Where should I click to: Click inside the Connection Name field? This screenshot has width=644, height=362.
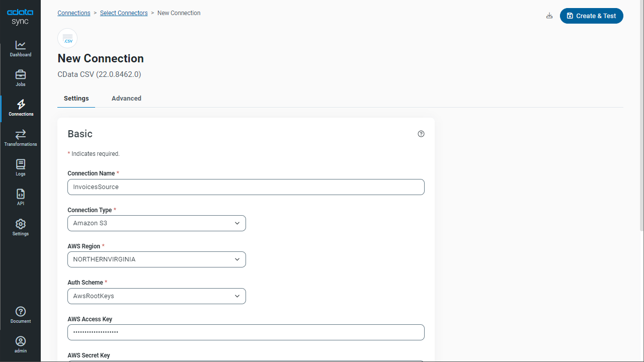click(x=246, y=187)
